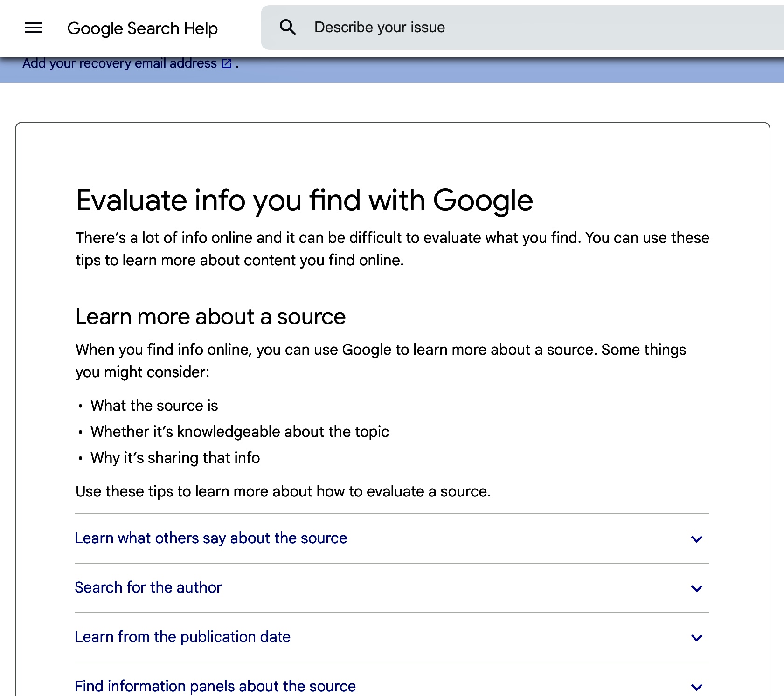
Task: Click the 'Learn more about a source' subheading
Action: [x=210, y=317]
